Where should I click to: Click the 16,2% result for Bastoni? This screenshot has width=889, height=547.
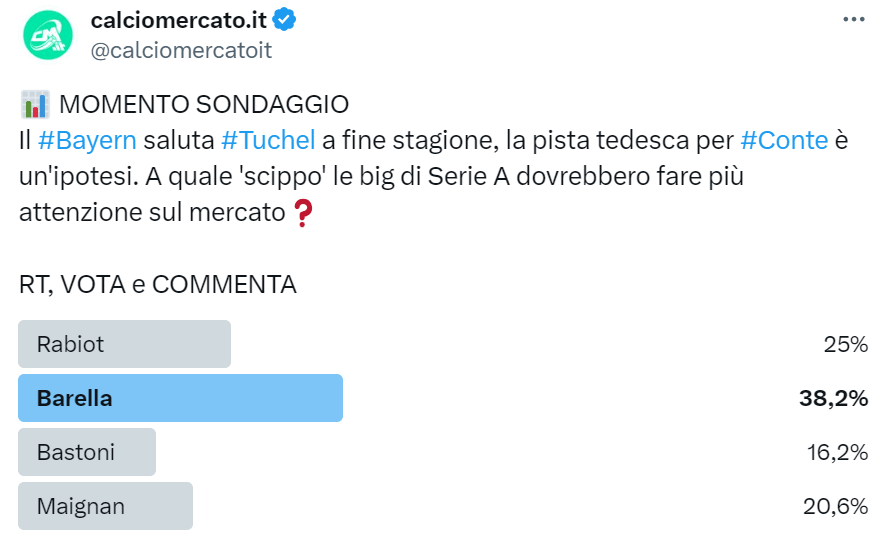[x=836, y=452]
